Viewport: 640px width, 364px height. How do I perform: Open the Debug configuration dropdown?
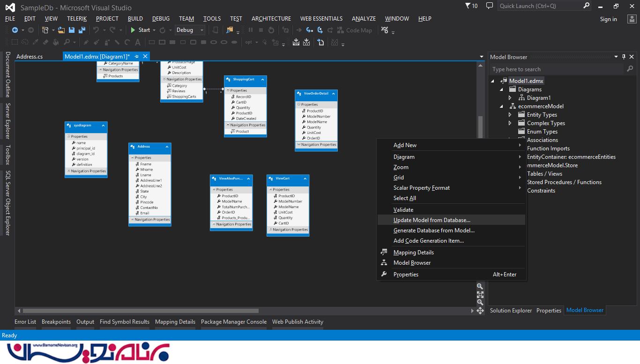pyautogui.click(x=202, y=30)
